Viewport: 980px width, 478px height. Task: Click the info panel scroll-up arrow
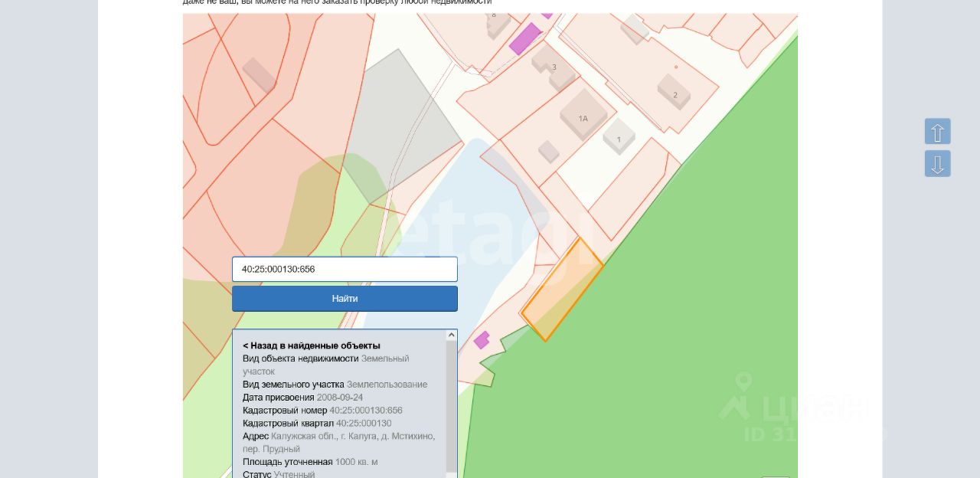[452, 335]
